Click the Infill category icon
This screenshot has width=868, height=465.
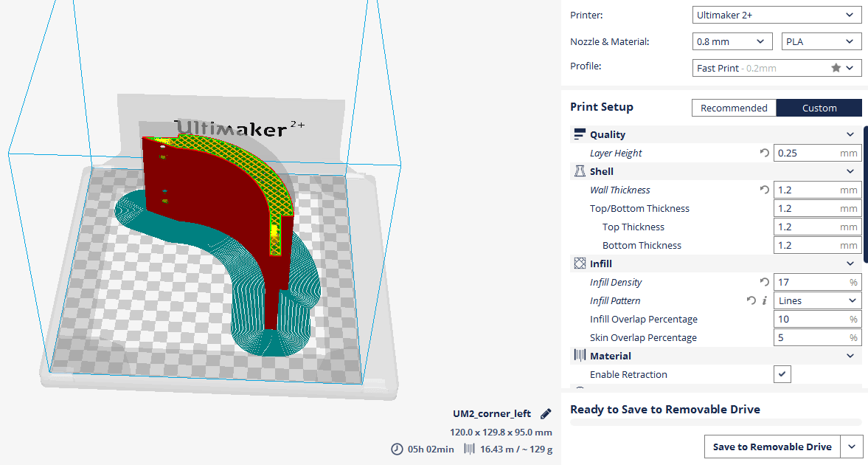(x=579, y=263)
